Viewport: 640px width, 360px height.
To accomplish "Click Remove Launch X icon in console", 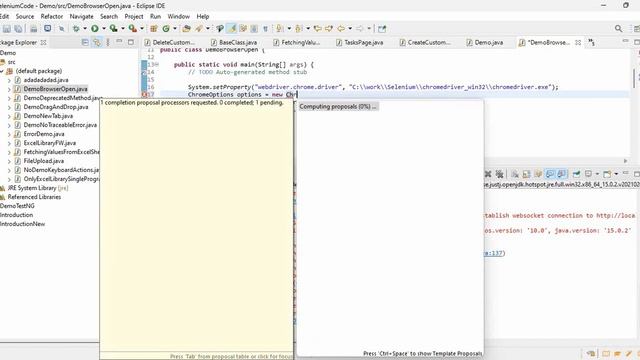I will (x=488, y=174).
